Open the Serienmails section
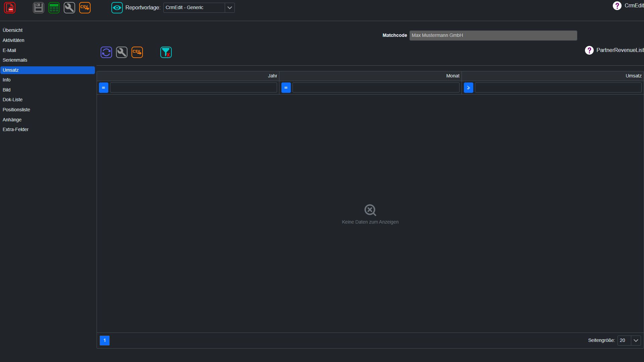Screen dimensions: 644x362 point(48,60)
